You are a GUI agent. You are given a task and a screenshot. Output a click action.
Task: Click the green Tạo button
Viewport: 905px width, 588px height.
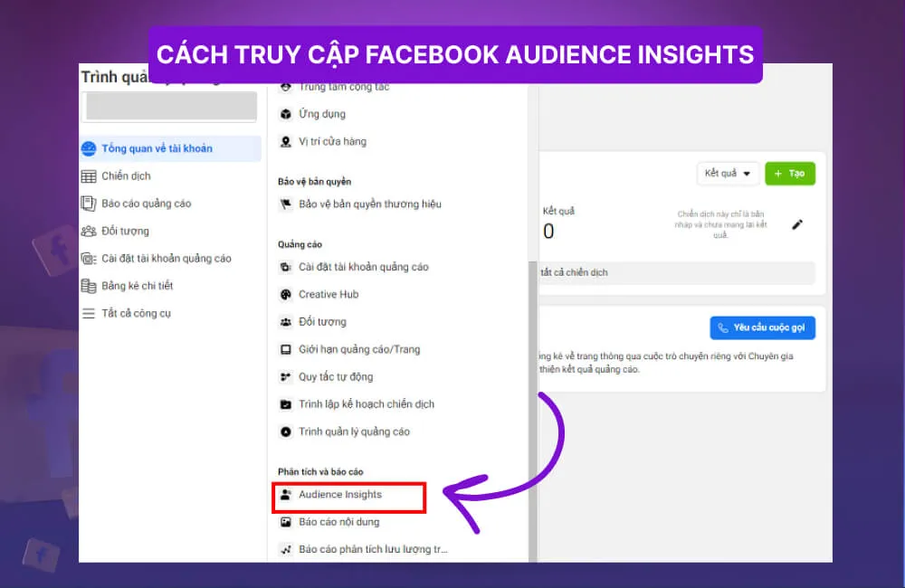[x=789, y=173]
